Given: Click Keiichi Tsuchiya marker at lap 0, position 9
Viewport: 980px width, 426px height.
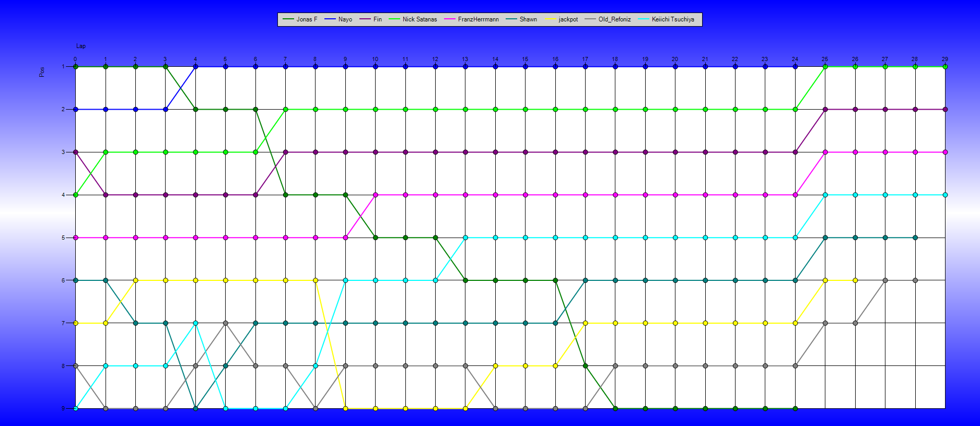Looking at the screenshot, I should [x=76, y=408].
